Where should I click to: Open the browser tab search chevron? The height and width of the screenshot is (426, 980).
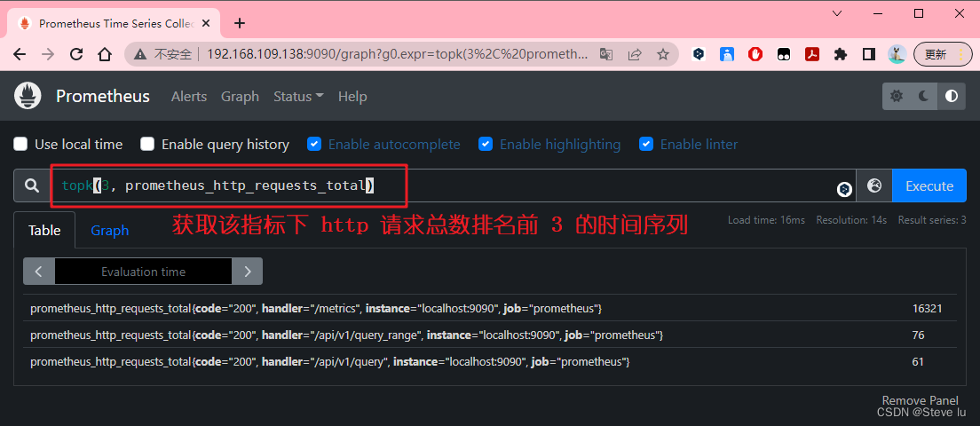pos(839,13)
